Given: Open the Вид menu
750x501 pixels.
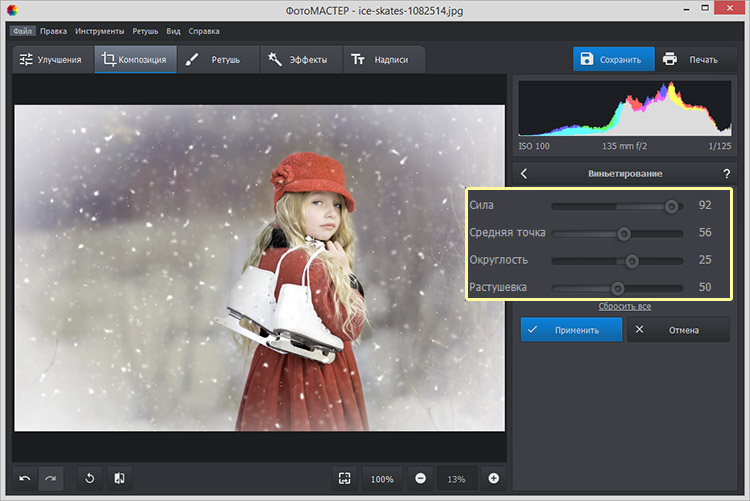Looking at the screenshot, I should coord(173,31).
